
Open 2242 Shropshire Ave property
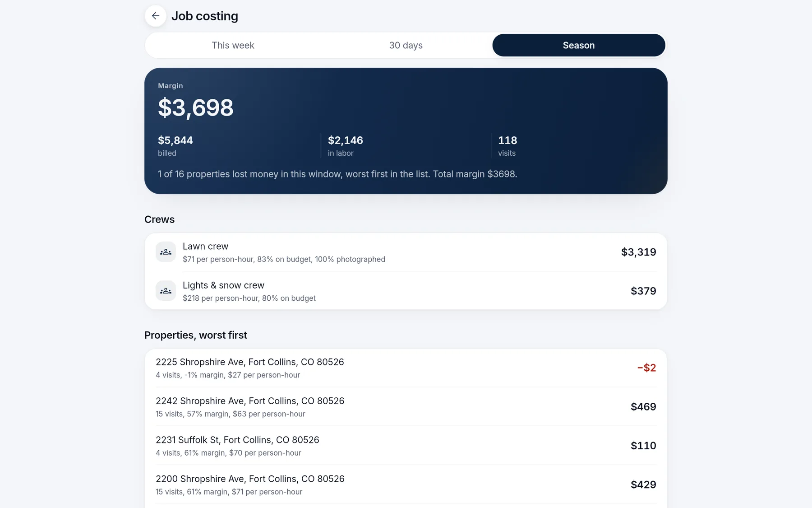point(406,407)
